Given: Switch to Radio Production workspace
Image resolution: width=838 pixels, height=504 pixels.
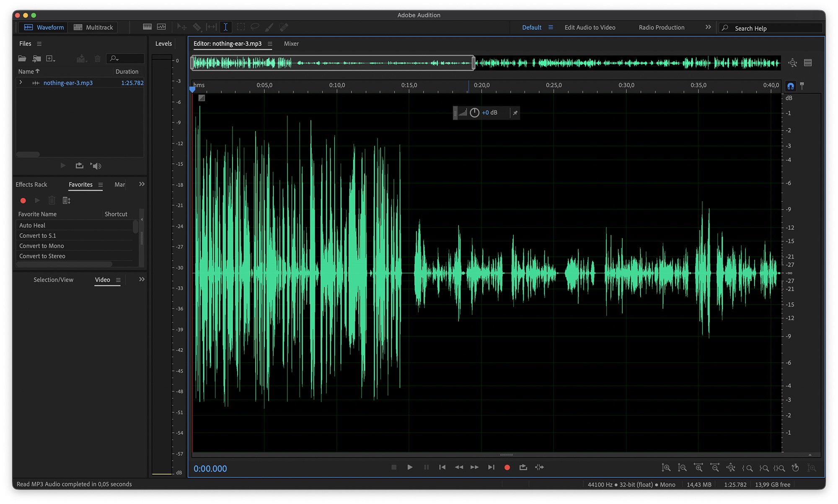Looking at the screenshot, I should pos(661,27).
